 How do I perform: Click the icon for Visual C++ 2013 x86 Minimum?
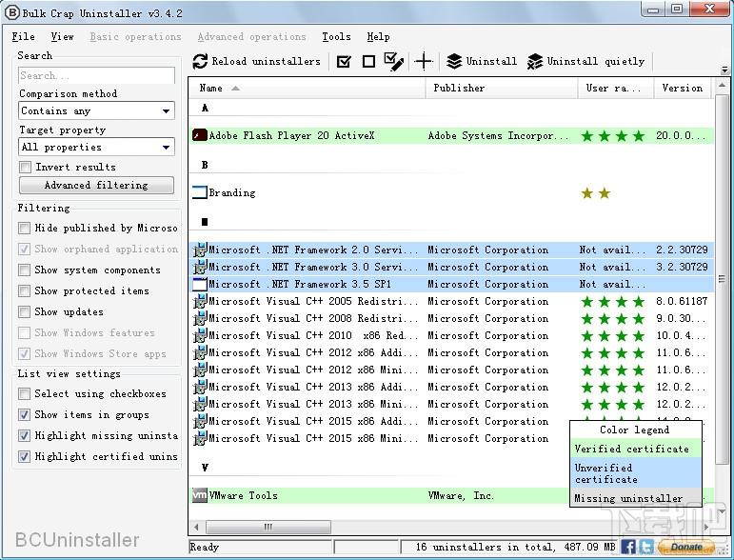[200, 404]
